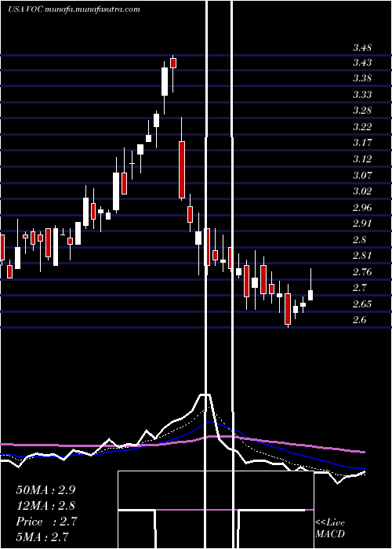Click the 2.65 price axis label
This screenshot has height=549, width=392.
coord(362,304)
